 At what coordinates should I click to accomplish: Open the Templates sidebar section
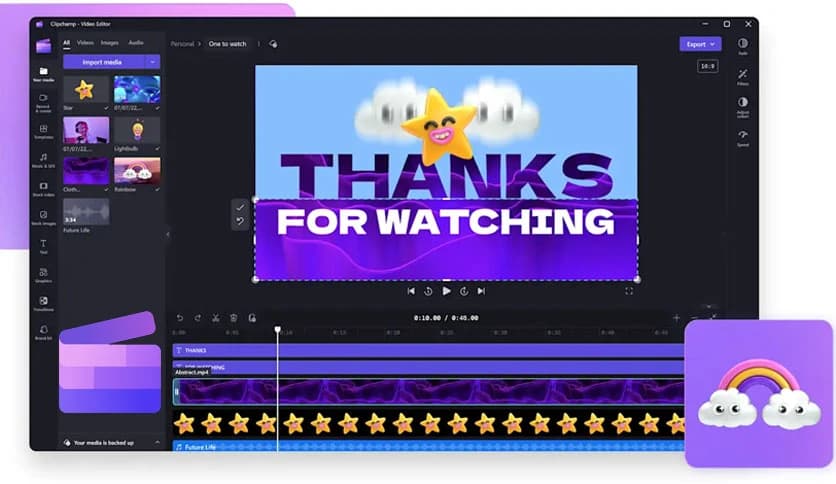click(x=44, y=132)
